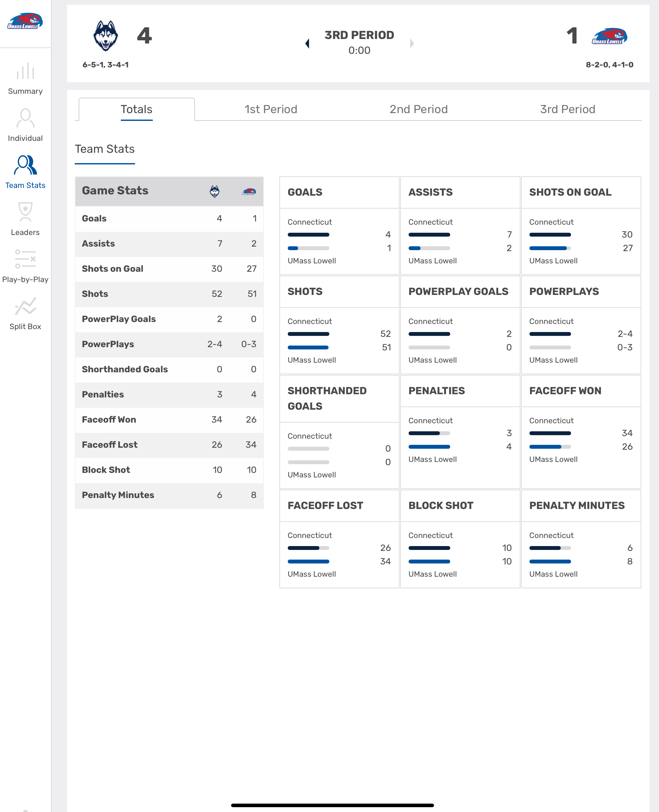
Task: Click the UMass Lowell logo in scoreboard
Action: point(609,36)
